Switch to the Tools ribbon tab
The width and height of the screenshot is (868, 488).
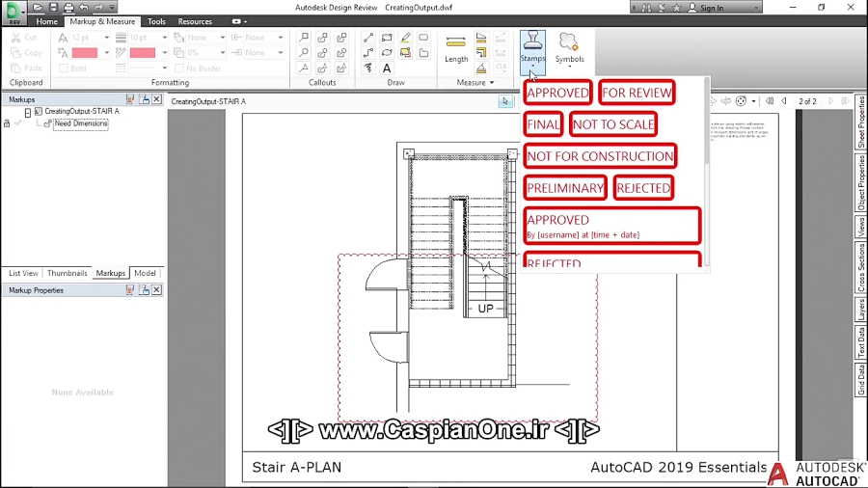click(156, 21)
